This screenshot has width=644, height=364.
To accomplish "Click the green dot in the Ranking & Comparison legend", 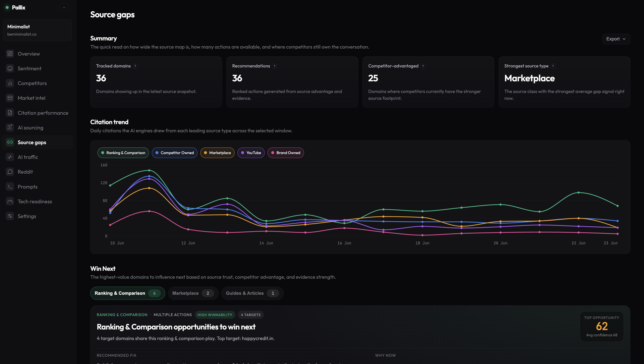I will (103, 153).
